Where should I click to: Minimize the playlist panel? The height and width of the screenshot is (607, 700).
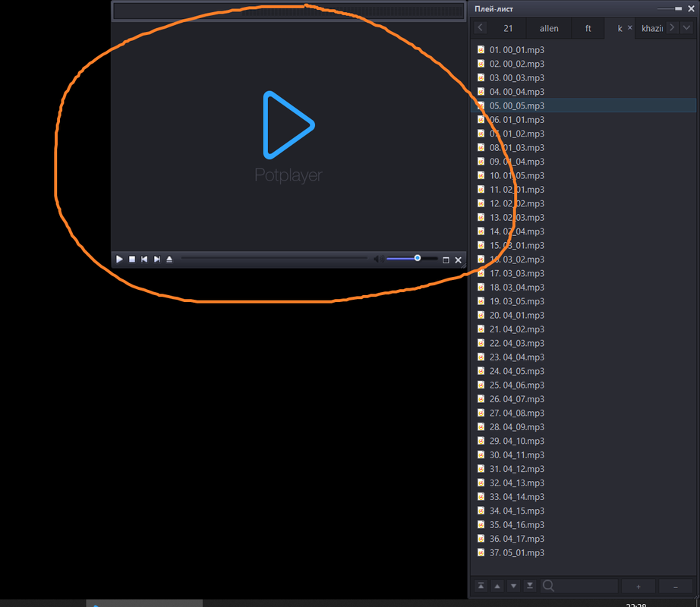click(x=679, y=8)
